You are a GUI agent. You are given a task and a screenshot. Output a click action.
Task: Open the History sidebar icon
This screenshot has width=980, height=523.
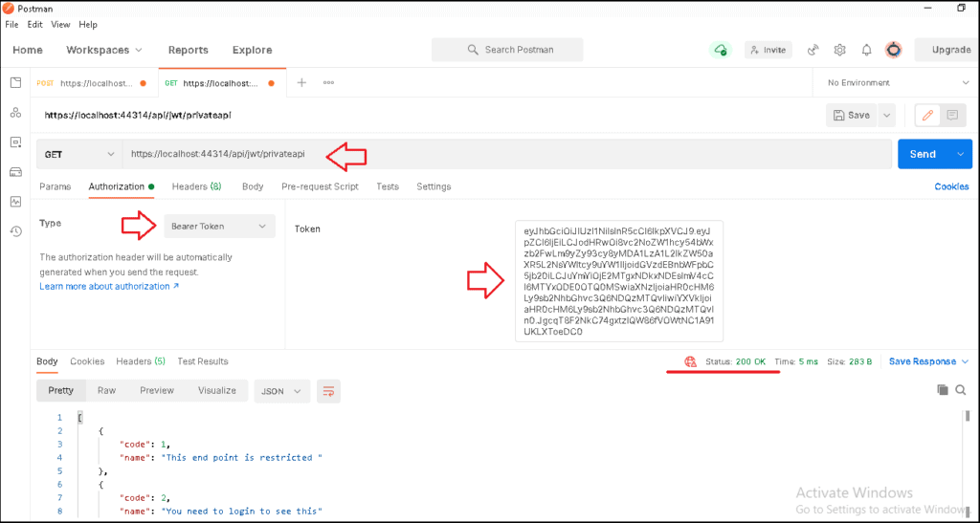click(x=15, y=231)
